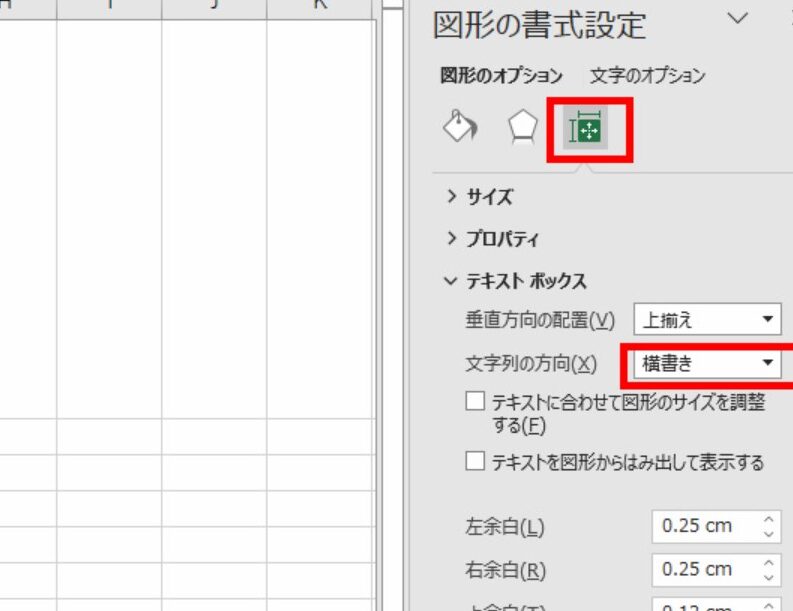Enable テキストに合わせて図形のサイズを調整する checkbox
The width and height of the screenshot is (793, 611).
[x=476, y=403]
